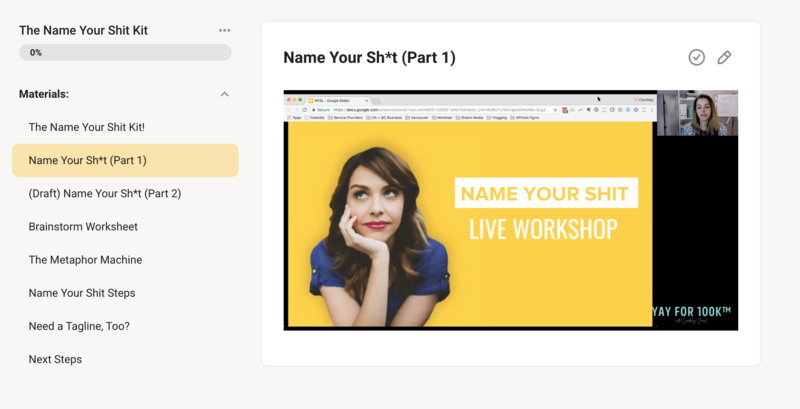Mark lesson complete with checkmark circle icon
The image size is (800, 409).
697,58
